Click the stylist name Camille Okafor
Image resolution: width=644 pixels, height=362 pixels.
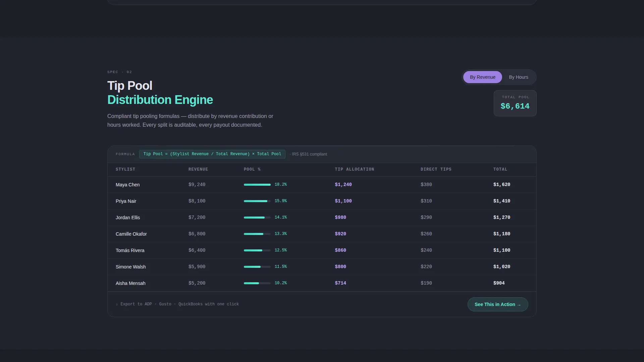click(131, 234)
